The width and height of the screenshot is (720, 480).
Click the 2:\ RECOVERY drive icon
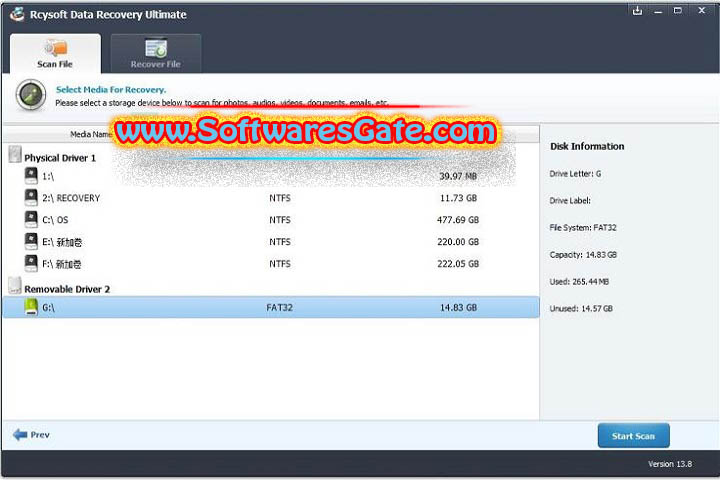coord(31,198)
